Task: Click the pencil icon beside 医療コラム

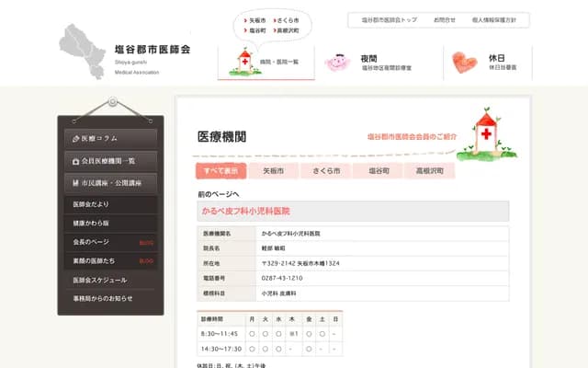Action: (x=75, y=138)
